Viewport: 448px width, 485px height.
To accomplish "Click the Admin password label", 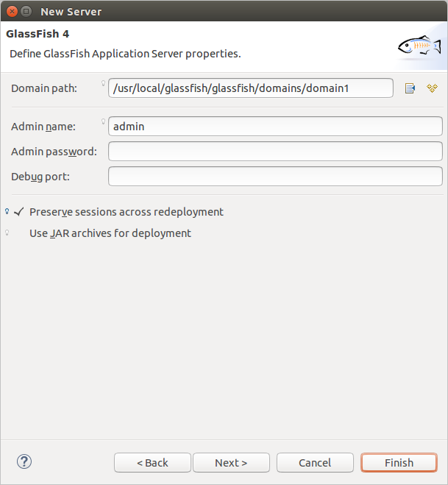I will 54,152.
